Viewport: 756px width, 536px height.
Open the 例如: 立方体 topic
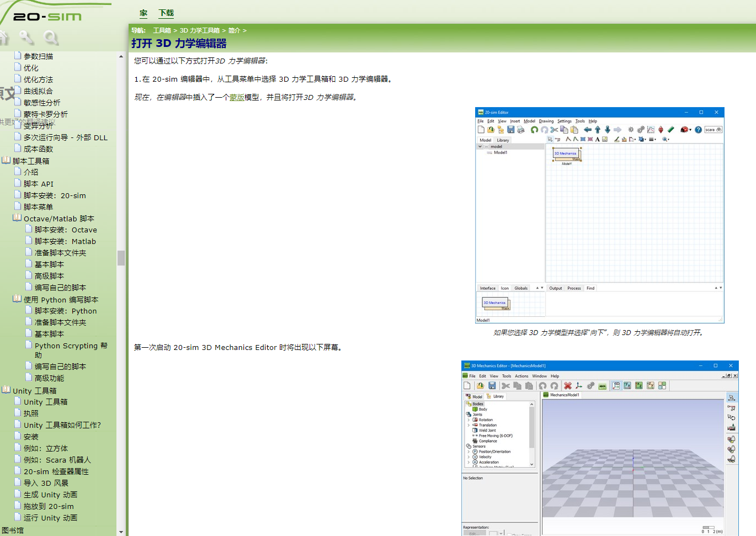click(x=46, y=448)
